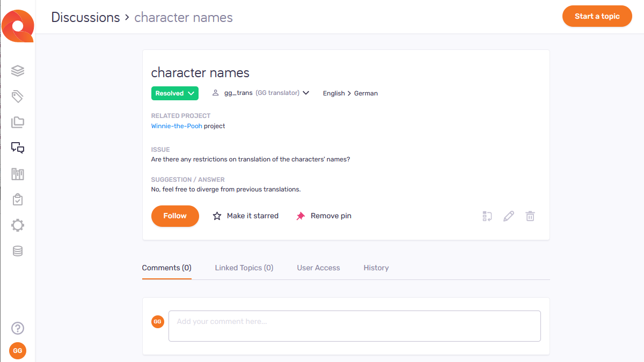This screenshot has width=644, height=362.
Task: Click the database icon in sidebar
Action: (x=18, y=251)
